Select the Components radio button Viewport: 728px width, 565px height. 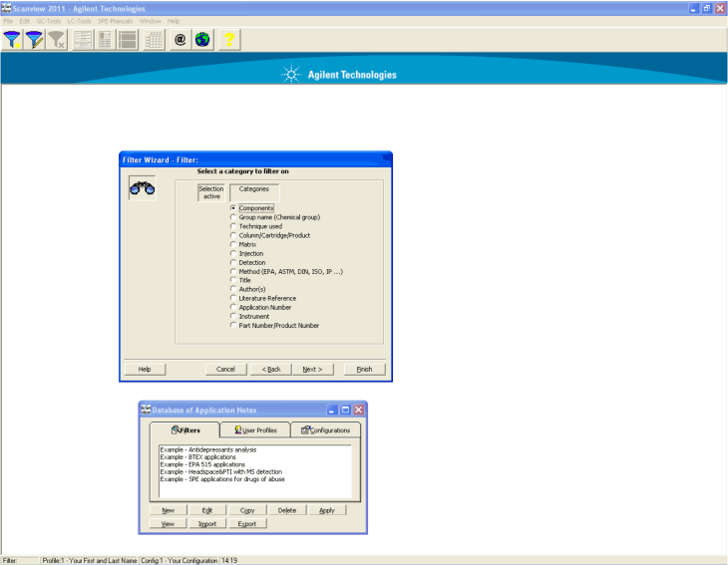point(233,208)
